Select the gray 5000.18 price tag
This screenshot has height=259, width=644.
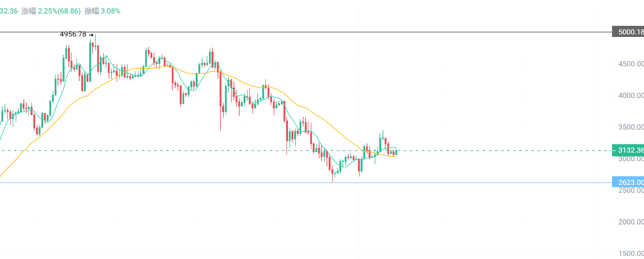(628, 32)
